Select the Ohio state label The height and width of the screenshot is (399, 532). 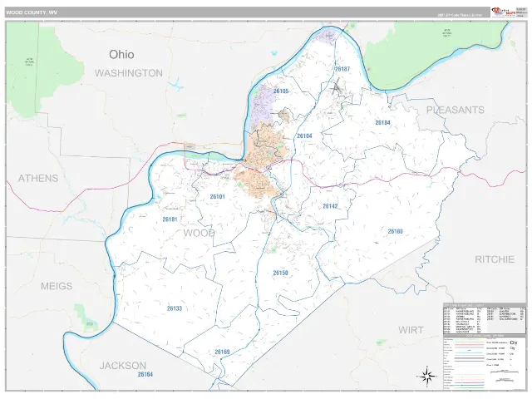tap(121, 54)
